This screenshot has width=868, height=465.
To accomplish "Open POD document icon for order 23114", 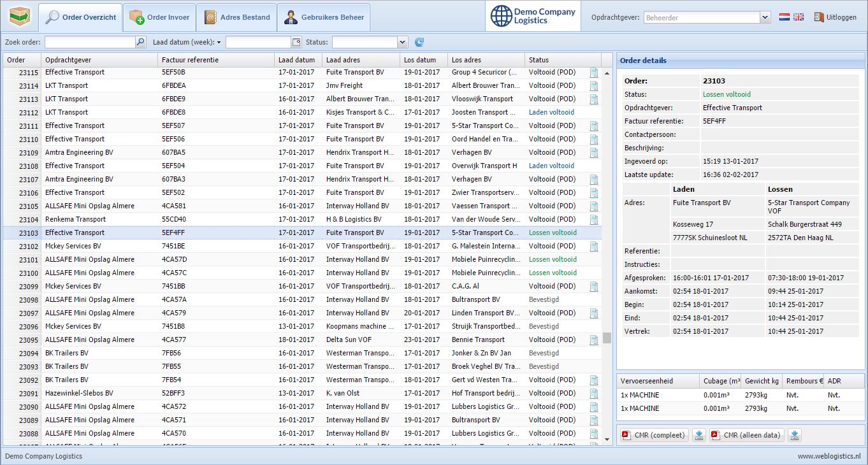I will [x=594, y=86].
